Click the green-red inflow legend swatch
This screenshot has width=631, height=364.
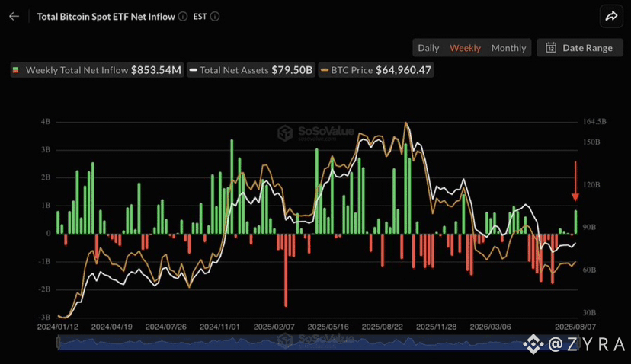click(x=16, y=70)
